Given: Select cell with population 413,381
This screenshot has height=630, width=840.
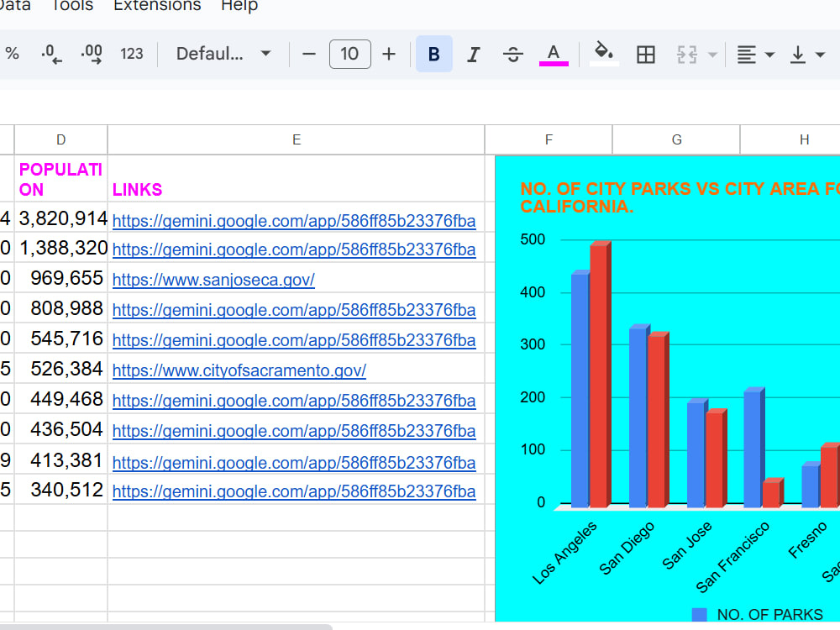Looking at the screenshot, I should click(x=61, y=459).
